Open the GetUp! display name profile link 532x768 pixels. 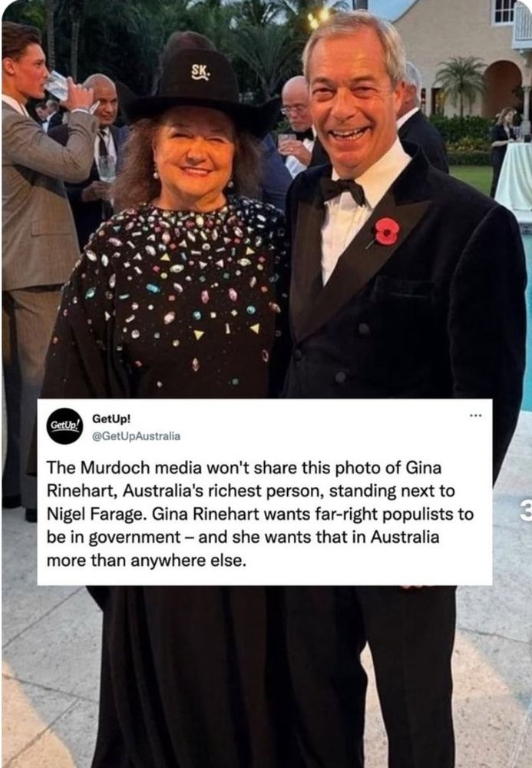point(111,419)
